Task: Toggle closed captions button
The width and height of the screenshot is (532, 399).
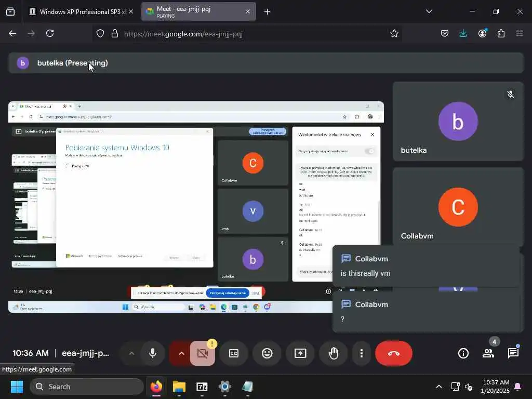Action: [x=234, y=353]
